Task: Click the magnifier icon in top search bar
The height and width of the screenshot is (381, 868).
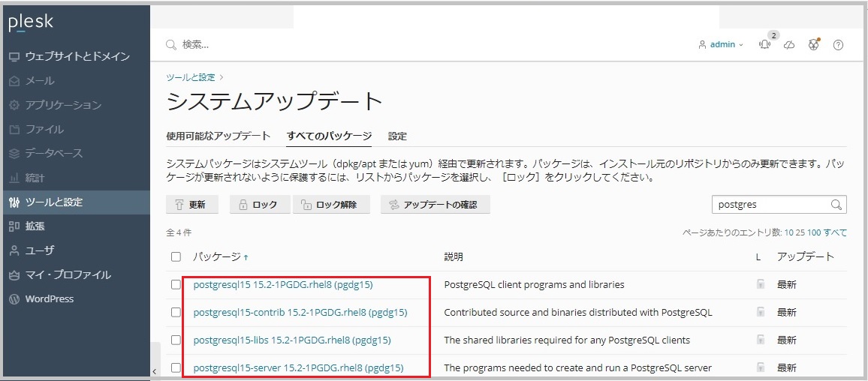Action: [172, 45]
